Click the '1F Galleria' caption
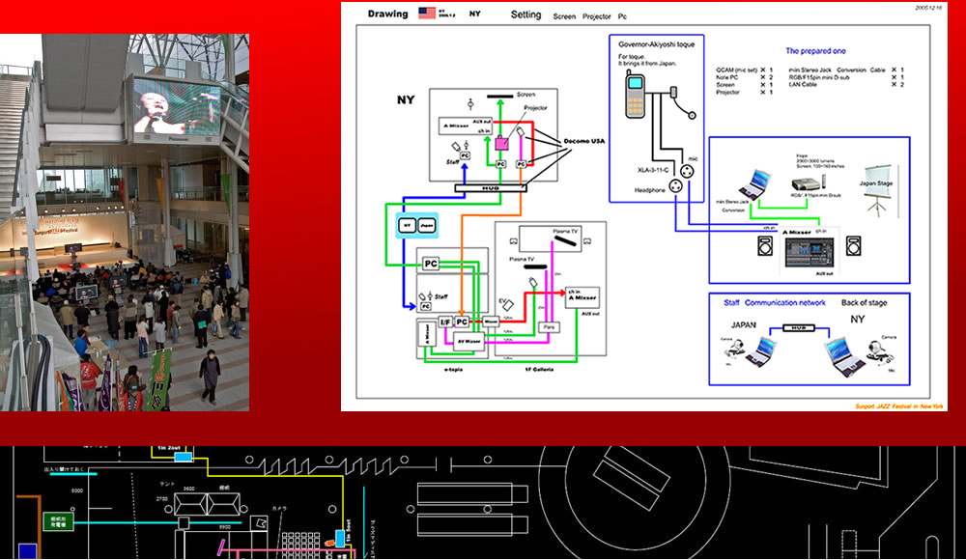The image size is (966, 560). coord(539,370)
